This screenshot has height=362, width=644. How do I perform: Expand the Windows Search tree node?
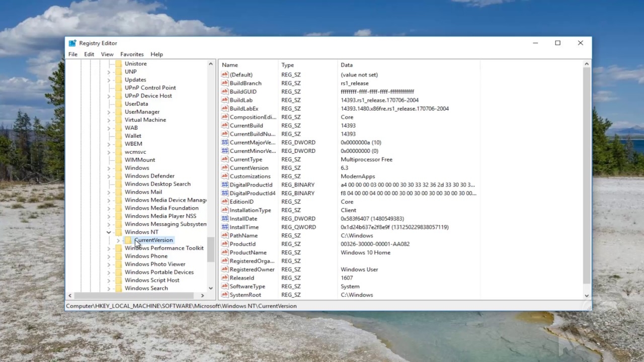click(109, 289)
